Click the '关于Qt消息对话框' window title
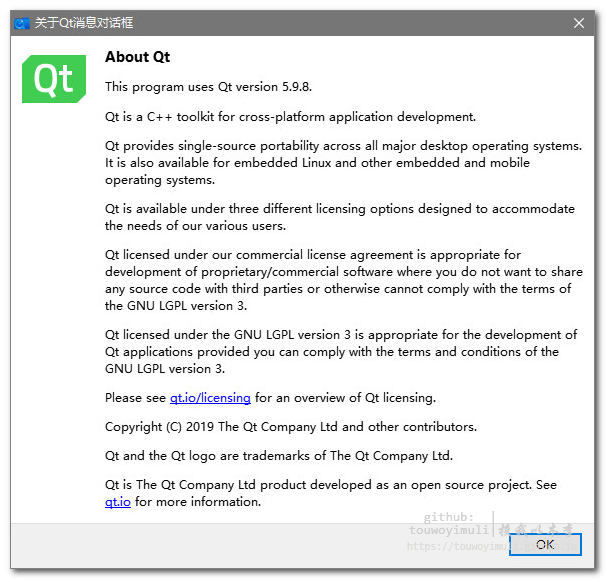Image resolution: width=606 pixels, height=580 pixels. point(84,23)
